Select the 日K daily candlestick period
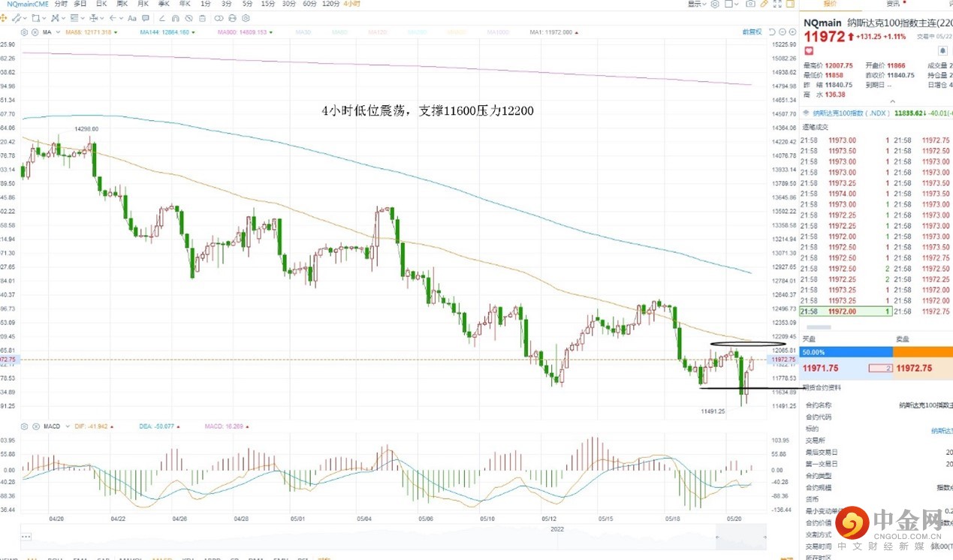Viewport: 953px width, 560px height. [101, 4]
